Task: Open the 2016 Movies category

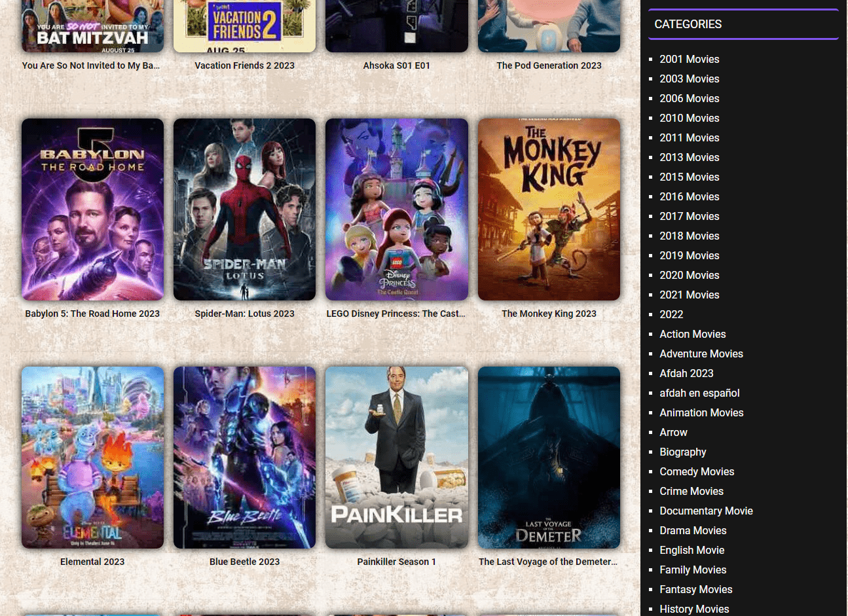Action: click(x=690, y=196)
